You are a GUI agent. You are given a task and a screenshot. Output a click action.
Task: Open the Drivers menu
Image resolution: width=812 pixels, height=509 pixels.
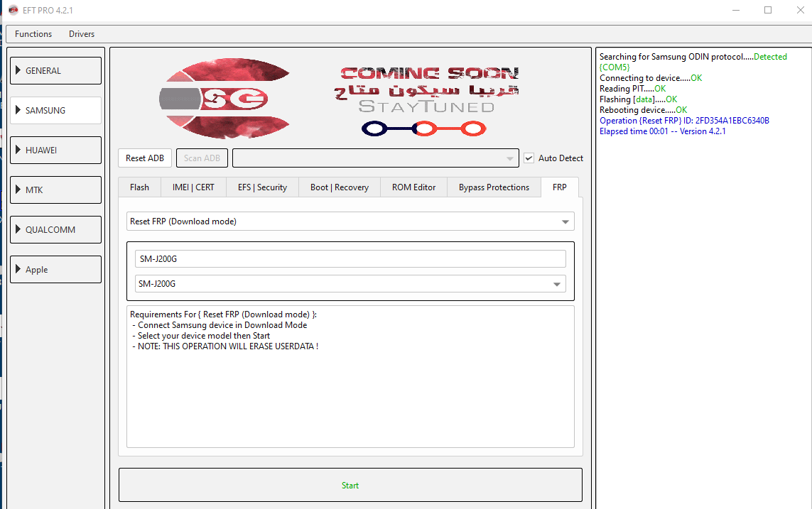coord(81,34)
